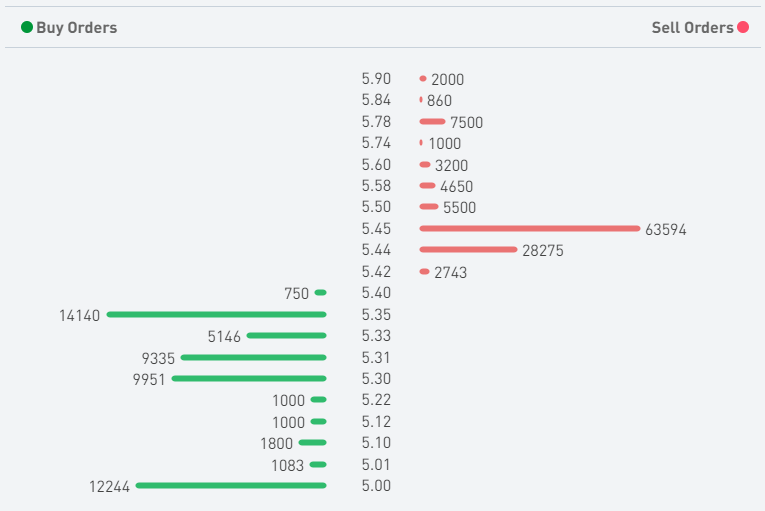Click the 28275 sell bar at 5.44
The image size is (765, 511).
(468, 250)
